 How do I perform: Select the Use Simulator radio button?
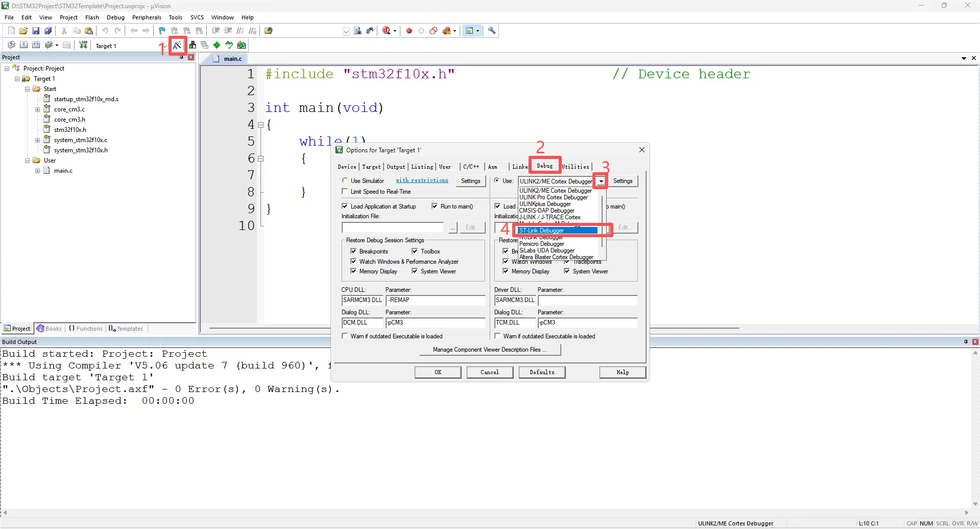[x=345, y=181]
